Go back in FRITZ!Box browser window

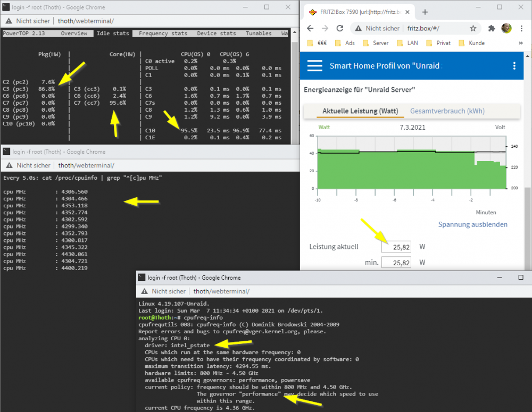(x=310, y=29)
